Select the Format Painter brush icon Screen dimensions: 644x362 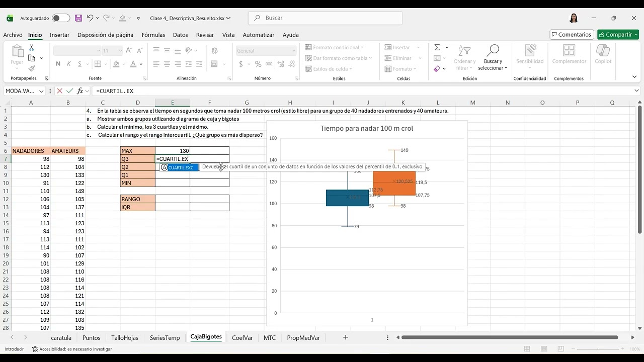point(31,68)
